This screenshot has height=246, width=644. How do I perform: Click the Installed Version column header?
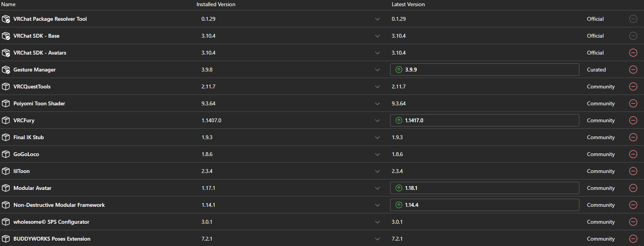(x=216, y=4)
